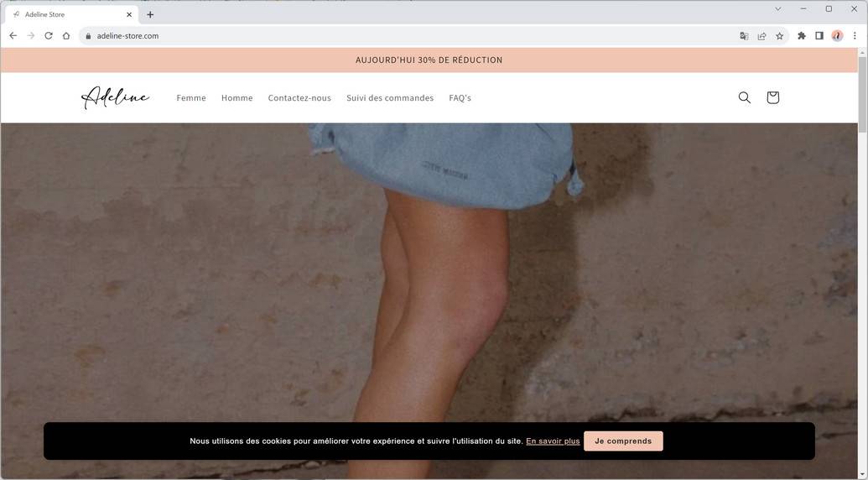This screenshot has width=868, height=480.
Task: Open the Chrome profile avatar
Action: (x=837, y=36)
